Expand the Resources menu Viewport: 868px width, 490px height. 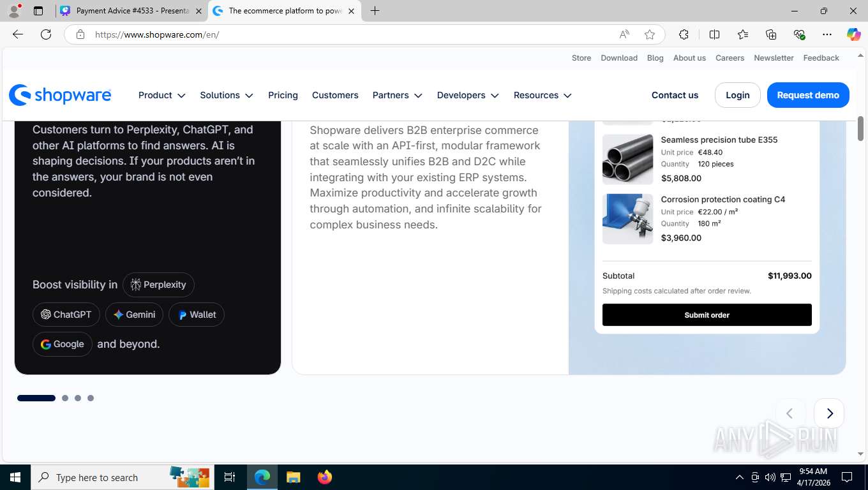point(542,95)
